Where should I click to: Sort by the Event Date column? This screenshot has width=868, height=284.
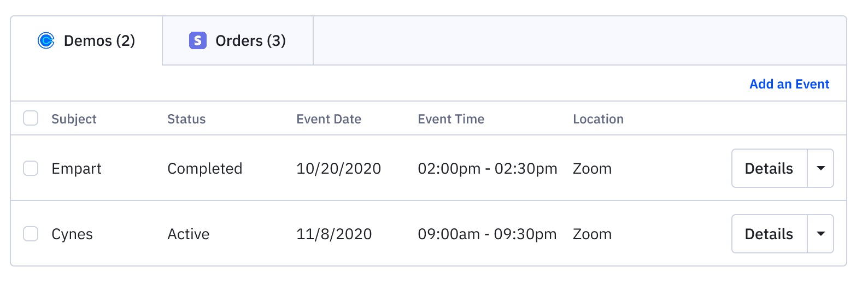click(329, 119)
